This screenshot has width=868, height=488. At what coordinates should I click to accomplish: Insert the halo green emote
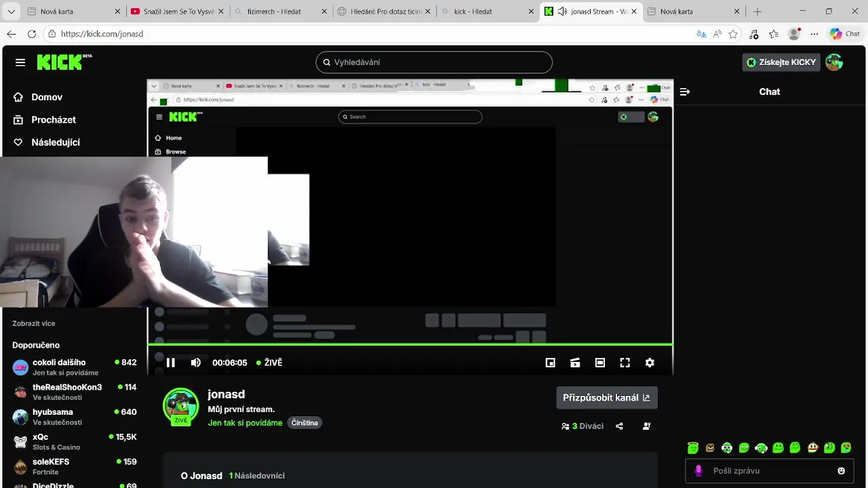coord(693,447)
